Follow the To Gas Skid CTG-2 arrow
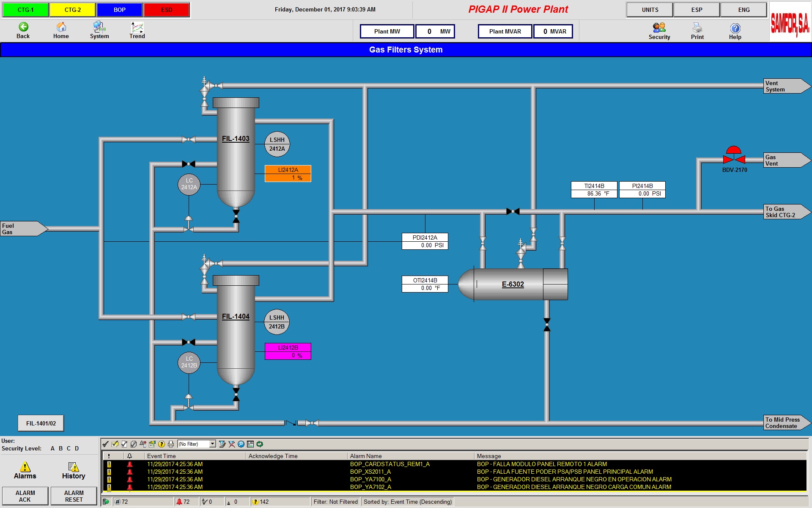The image size is (812, 508). pos(787,212)
